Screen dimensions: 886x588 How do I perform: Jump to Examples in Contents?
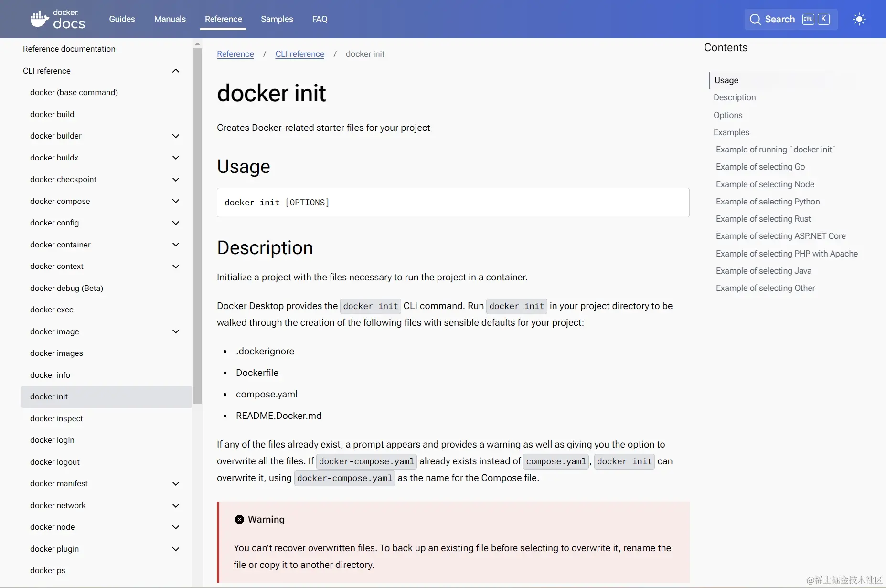[x=731, y=132]
